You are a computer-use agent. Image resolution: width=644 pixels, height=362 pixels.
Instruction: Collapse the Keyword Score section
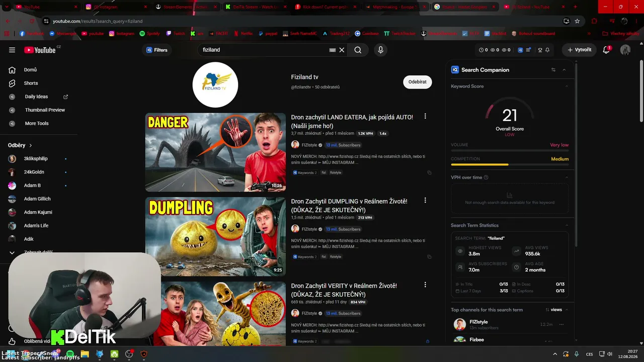pyautogui.click(x=567, y=86)
